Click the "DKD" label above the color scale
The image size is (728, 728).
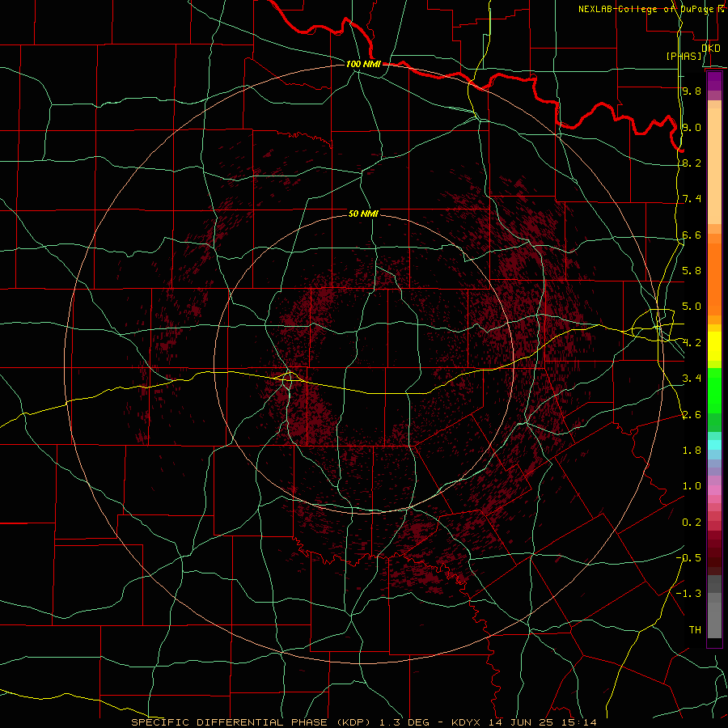(x=710, y=49)
